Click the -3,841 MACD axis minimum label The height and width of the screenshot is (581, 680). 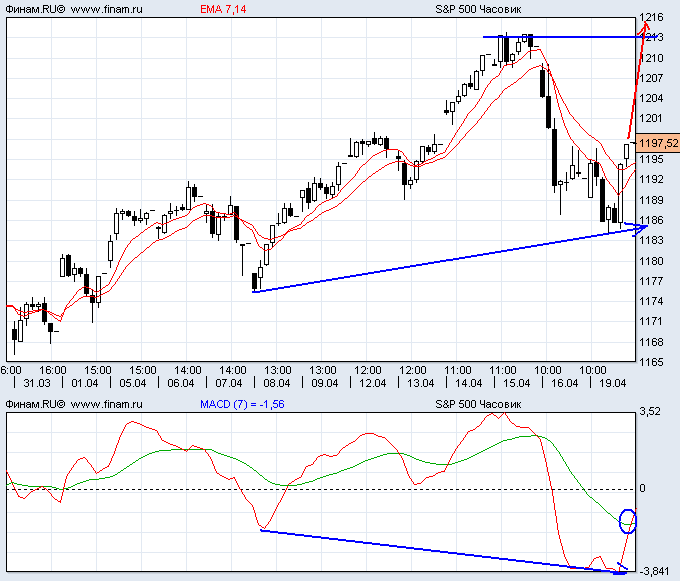(653, 571)
